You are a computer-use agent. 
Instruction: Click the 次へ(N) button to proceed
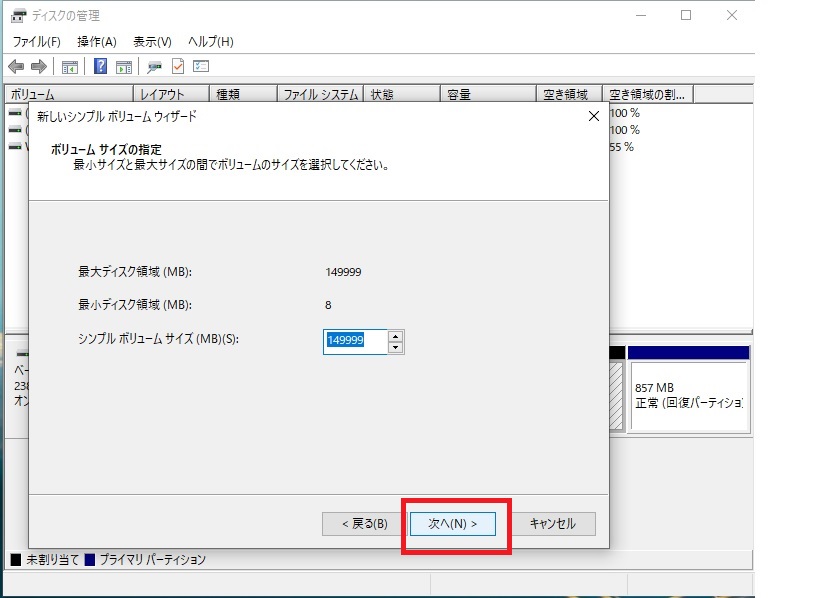[x=454, y=523]
